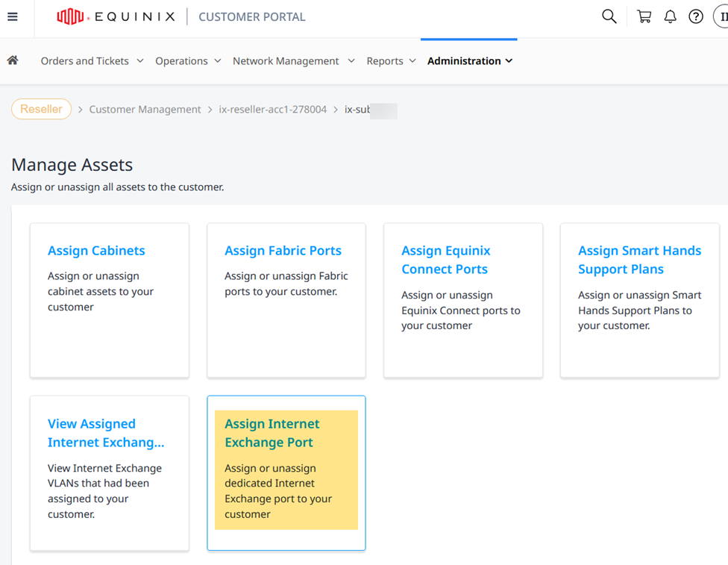Open Reports menu
The width and height of the screenshot is (728, 565).
(x=385, y=61)
